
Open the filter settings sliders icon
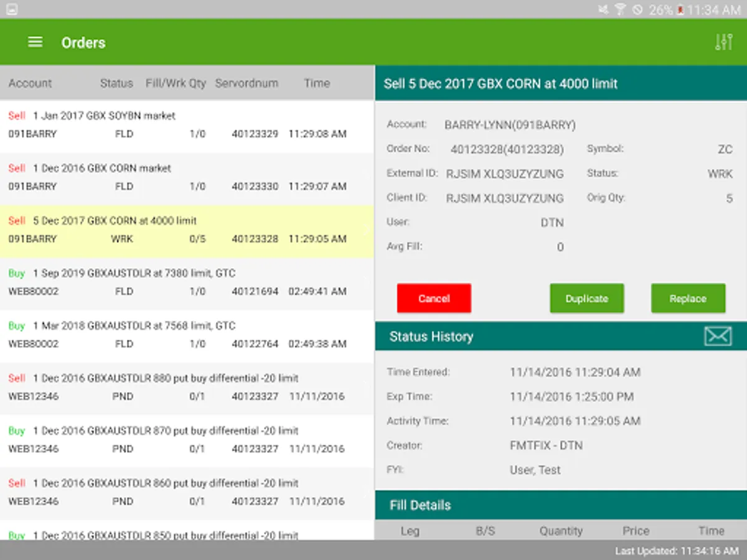pos(723,42)
